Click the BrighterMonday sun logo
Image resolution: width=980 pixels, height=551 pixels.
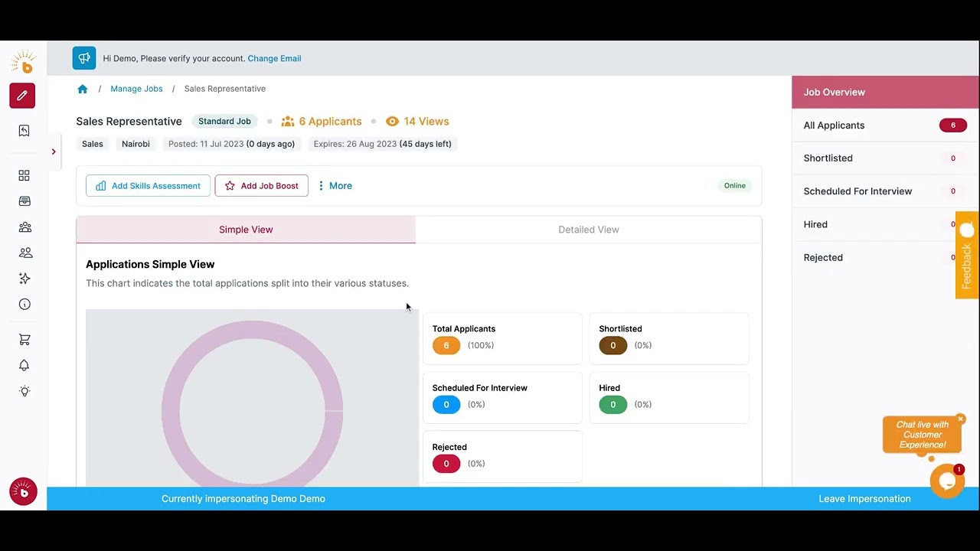click(24, 62)
